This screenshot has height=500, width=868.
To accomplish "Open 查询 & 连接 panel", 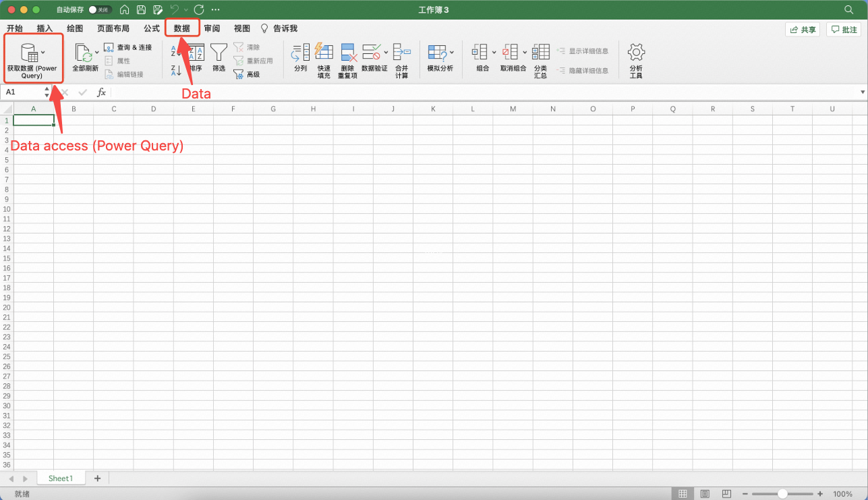I will [x=128, y=47].
